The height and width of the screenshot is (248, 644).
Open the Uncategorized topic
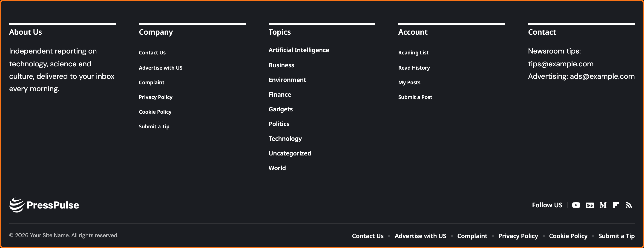290,153
